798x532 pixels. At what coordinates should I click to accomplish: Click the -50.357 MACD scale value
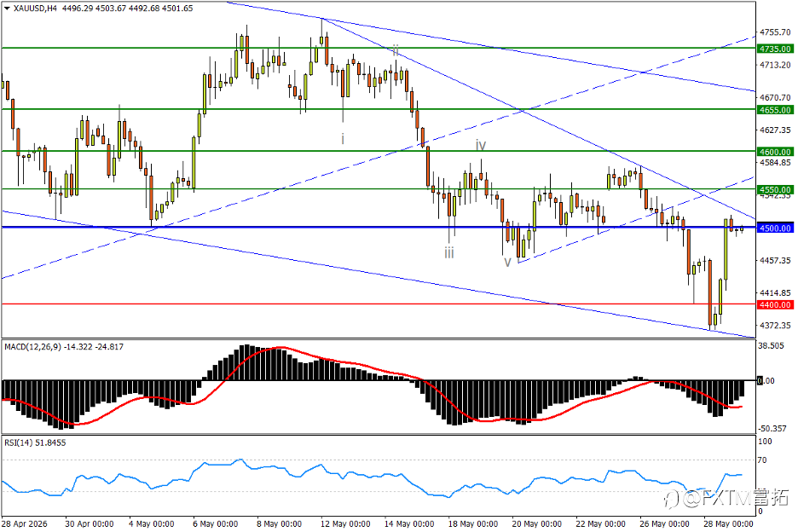(772, 428)
